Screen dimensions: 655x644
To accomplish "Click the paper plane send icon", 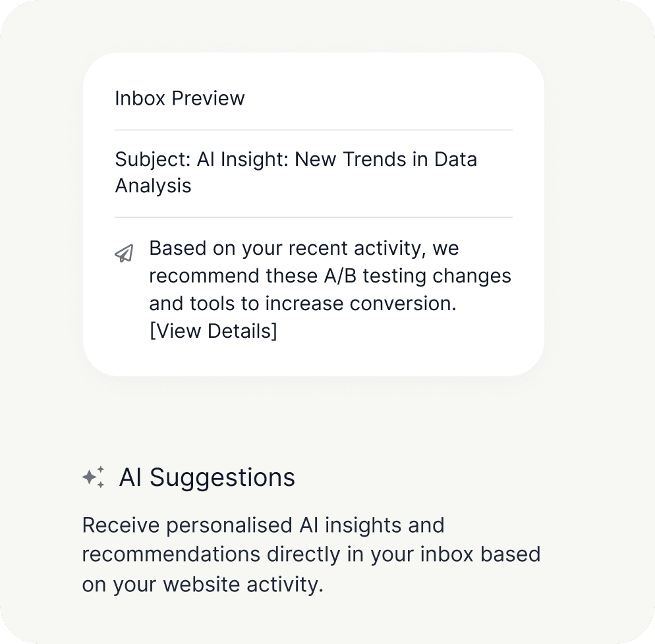I will click(124, 254).
